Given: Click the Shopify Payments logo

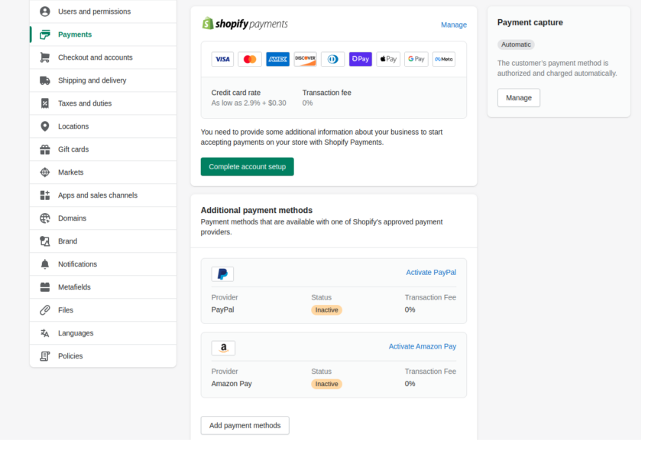Looking at the screenshot, I should click(245, 24).
